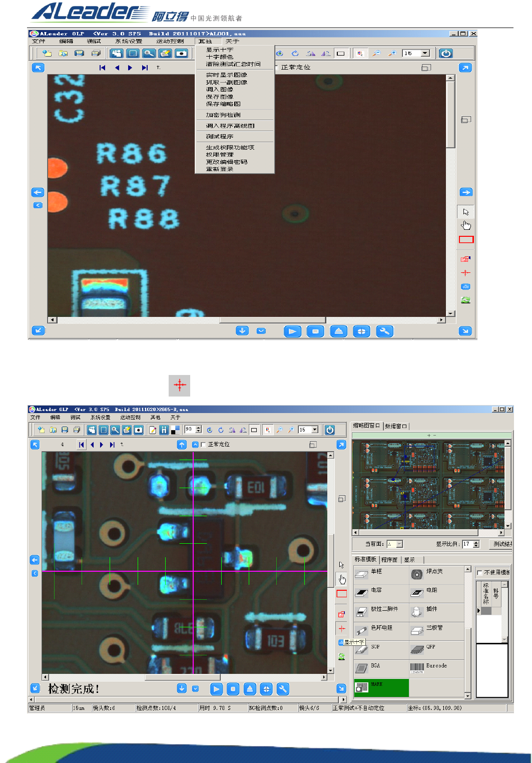Click 清除测试汇总时间 menu entry

tap(233, 64)
